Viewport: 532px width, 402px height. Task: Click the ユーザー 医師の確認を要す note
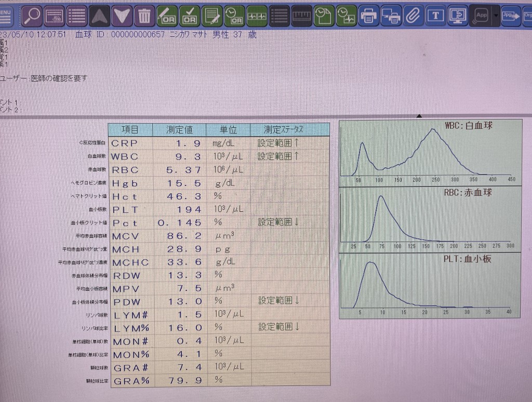[44, 78]
